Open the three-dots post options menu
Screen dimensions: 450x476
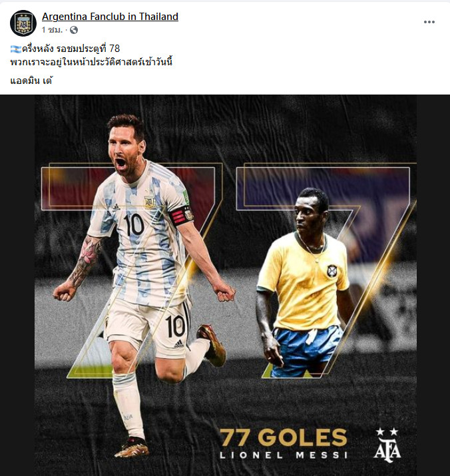point(429,22)
